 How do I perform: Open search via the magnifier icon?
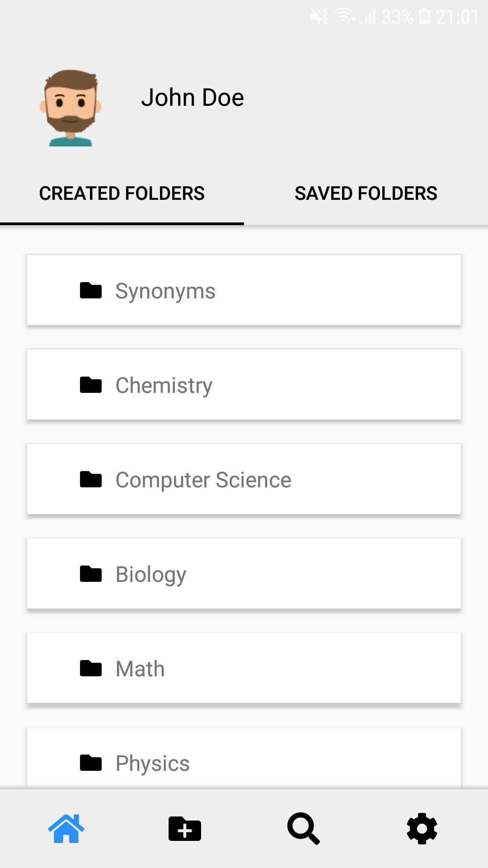click(304, 828)
